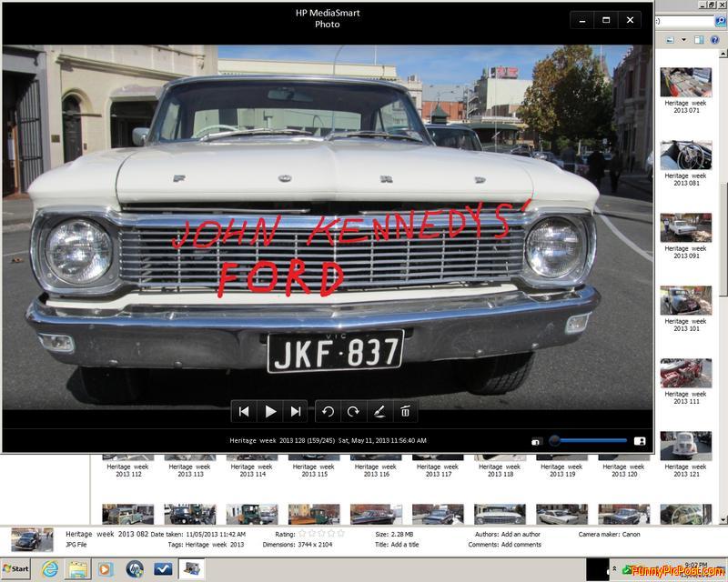Open Windows Media Player from taskbar
728x582 pixels.
tap(106, 568)
